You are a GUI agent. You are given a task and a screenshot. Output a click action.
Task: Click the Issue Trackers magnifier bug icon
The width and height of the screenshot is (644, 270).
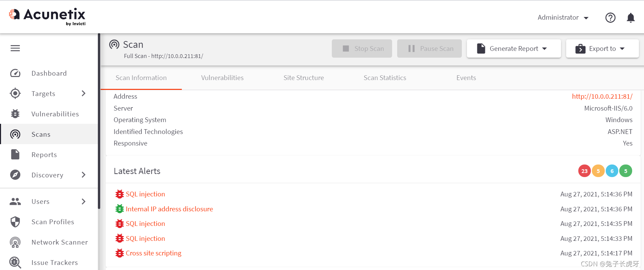15,263
